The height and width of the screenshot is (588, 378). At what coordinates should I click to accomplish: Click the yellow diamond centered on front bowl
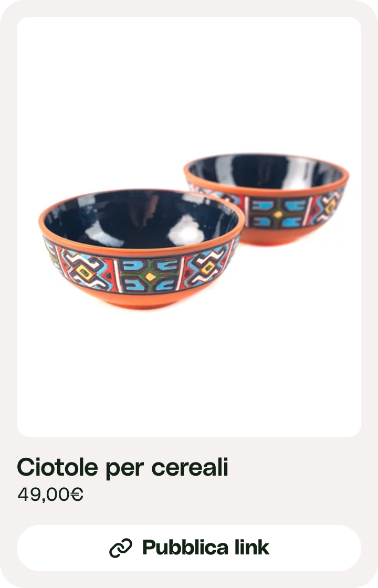pyautogui.click(x=150, y=277)
